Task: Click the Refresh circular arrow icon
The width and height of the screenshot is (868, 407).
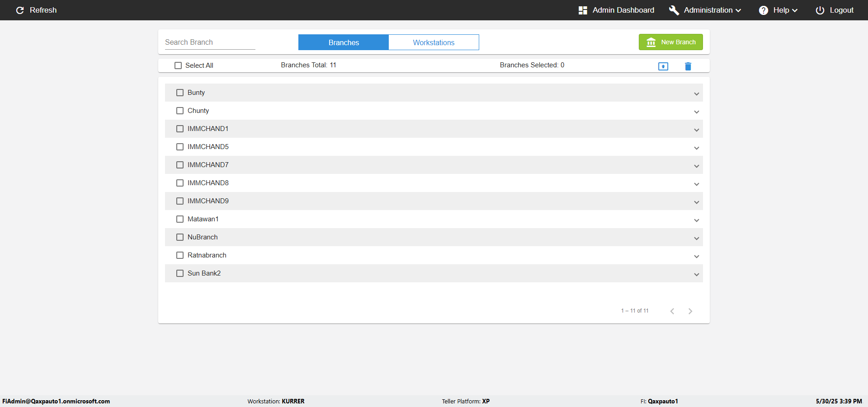Action: pos(20,10)
